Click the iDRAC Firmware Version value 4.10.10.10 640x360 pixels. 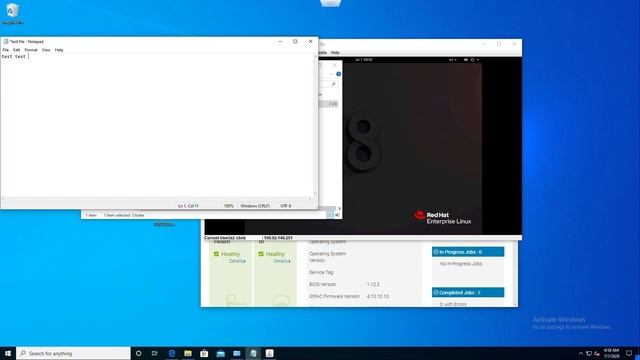378,296
